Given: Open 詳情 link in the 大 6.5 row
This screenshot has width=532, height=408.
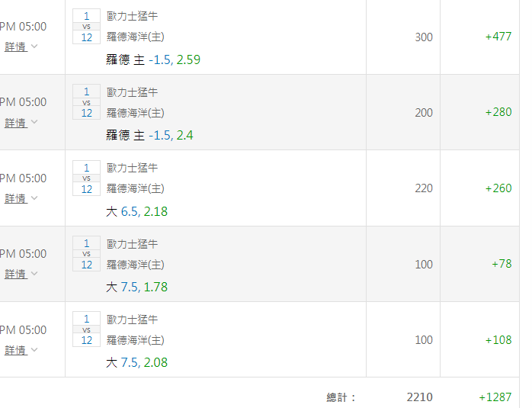Looking at the screenshot, I should (x=15, y=198).
